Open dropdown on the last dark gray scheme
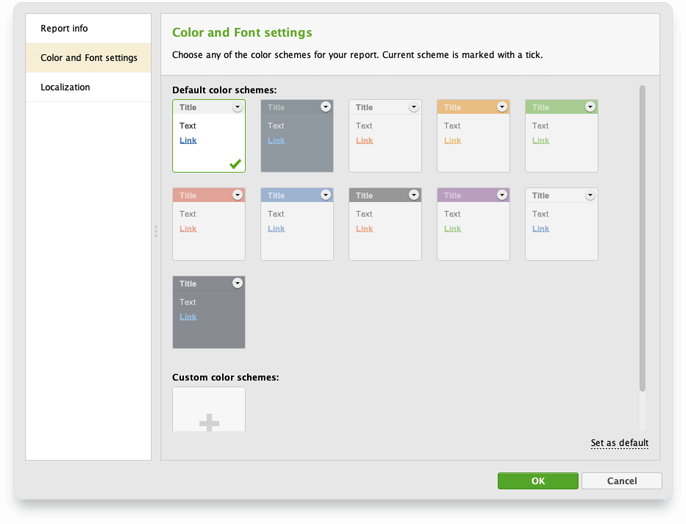The image size is (686, 524). click(x=237, y=283)
